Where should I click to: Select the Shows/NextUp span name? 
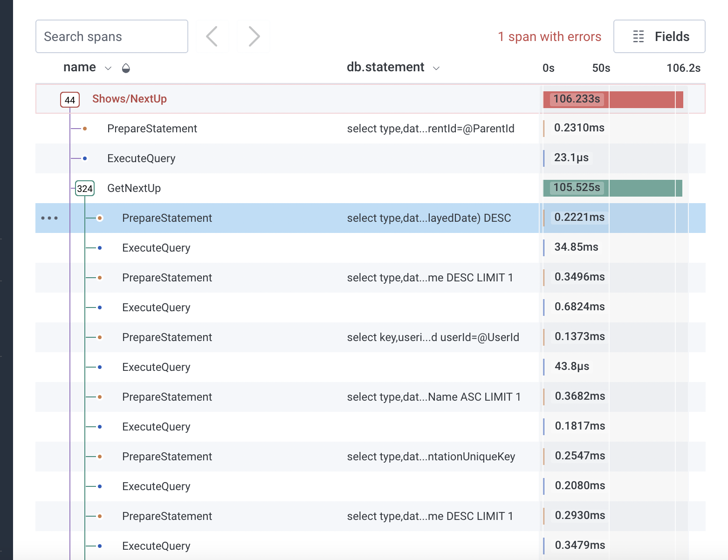tap(129, 99)
